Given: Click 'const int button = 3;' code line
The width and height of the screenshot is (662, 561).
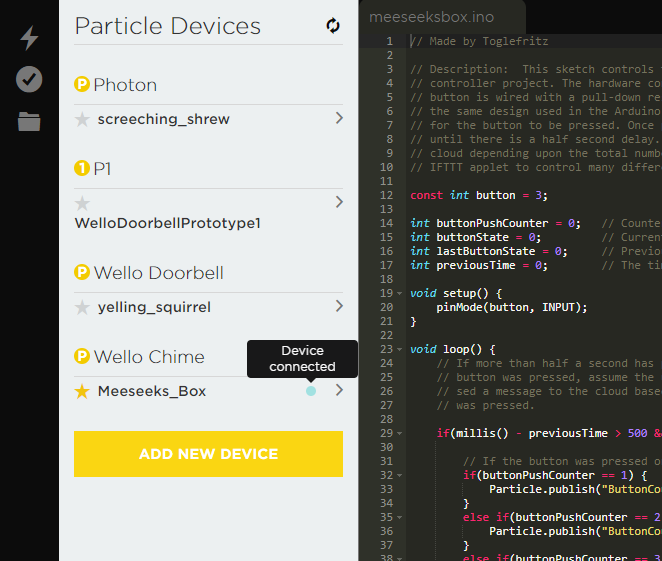Looking at the screenshot, I should [479, 195].
